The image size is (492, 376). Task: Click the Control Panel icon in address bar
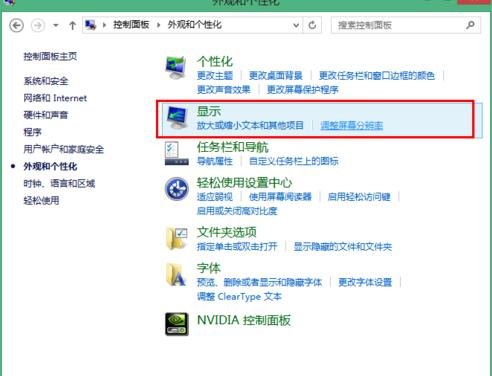(x=91, y=25)
